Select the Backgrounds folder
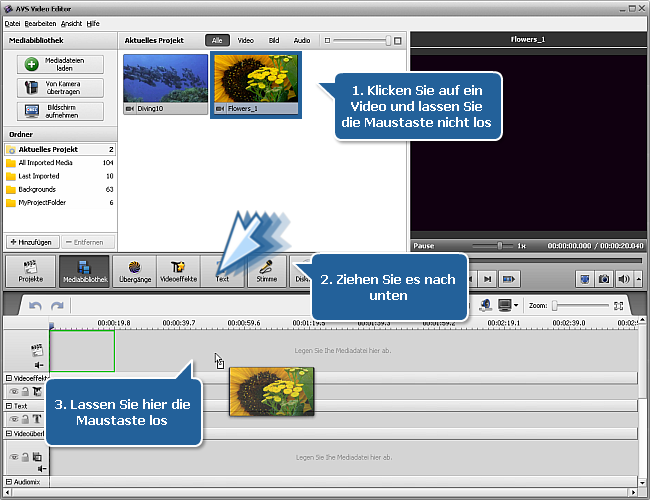 [37, 189]
